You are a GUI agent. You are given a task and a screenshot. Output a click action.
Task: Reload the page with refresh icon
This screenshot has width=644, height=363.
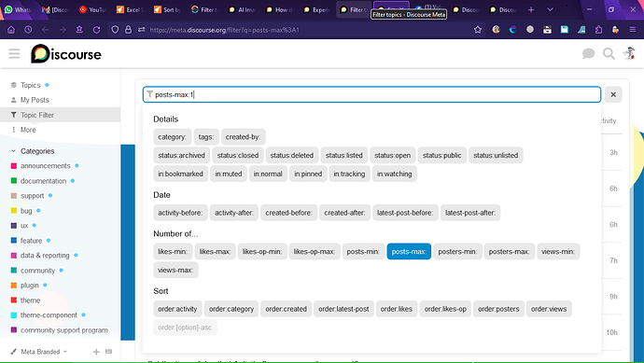[x=96, y=30]
